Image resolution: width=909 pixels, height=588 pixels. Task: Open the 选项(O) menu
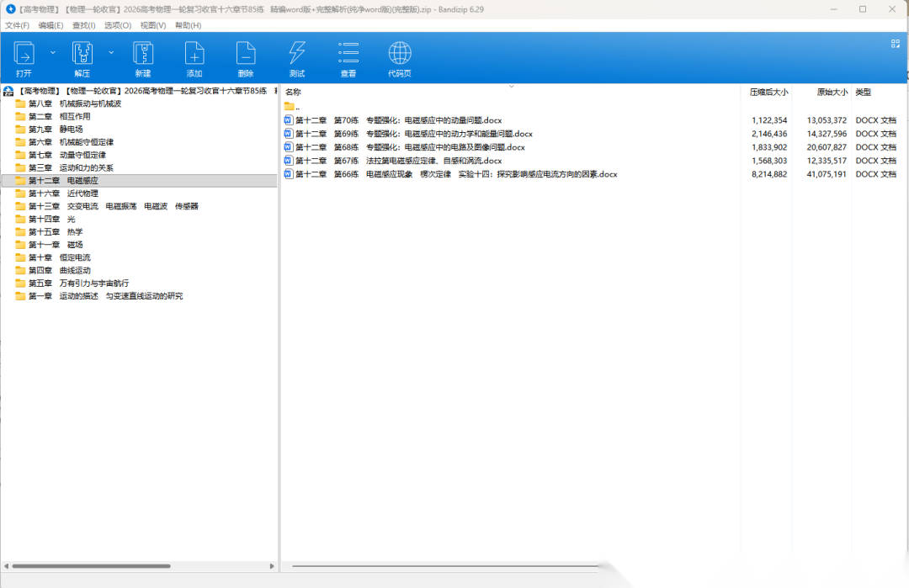(x=118, y=25)
